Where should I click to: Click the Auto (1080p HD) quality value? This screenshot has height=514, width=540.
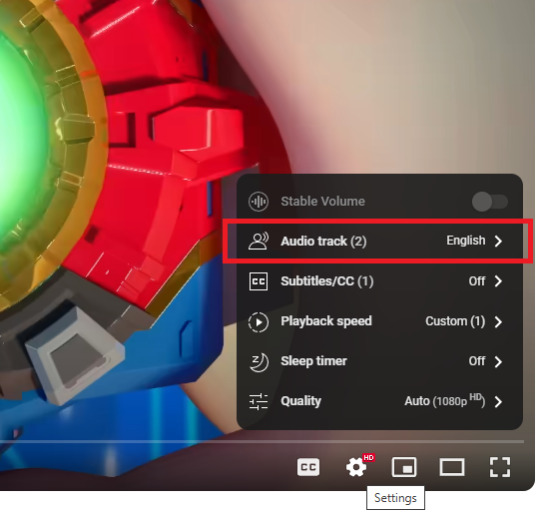click(445, 401)
